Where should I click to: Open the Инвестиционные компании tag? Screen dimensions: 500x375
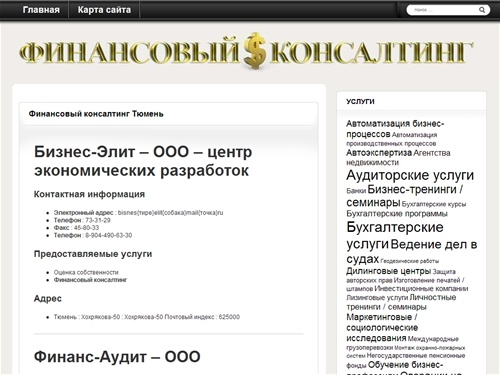pos(421,289)
